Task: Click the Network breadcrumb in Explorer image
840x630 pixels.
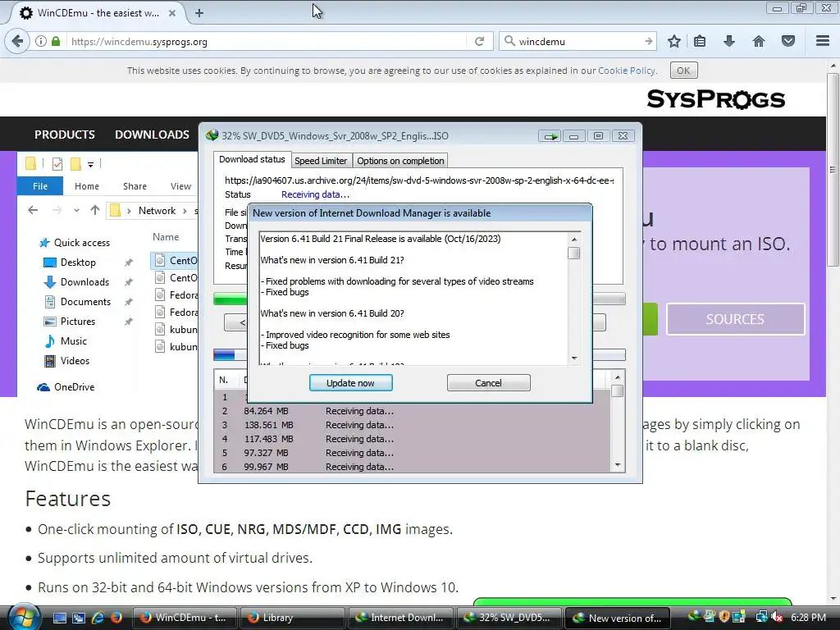Action: (x=157, y=211)
